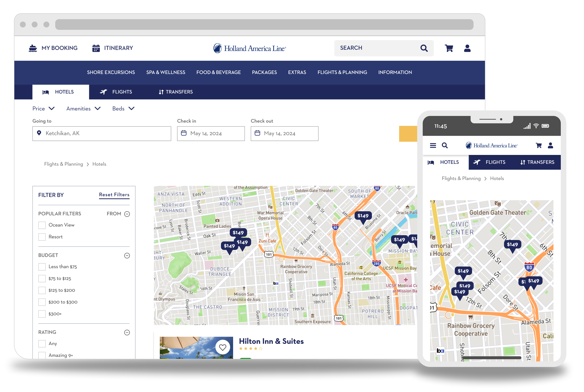Check the $200 to $300 budget
The height and width of the screenshot is (392, 584).
click(x=42, y=302)
